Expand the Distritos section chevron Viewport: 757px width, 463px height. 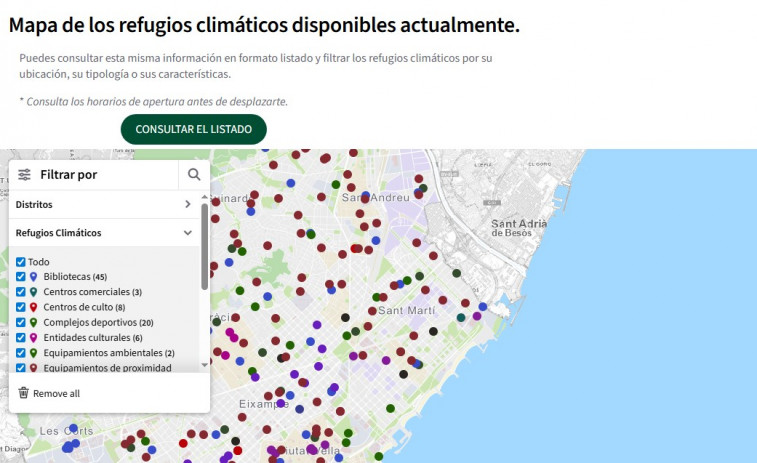tap(188, 204)
